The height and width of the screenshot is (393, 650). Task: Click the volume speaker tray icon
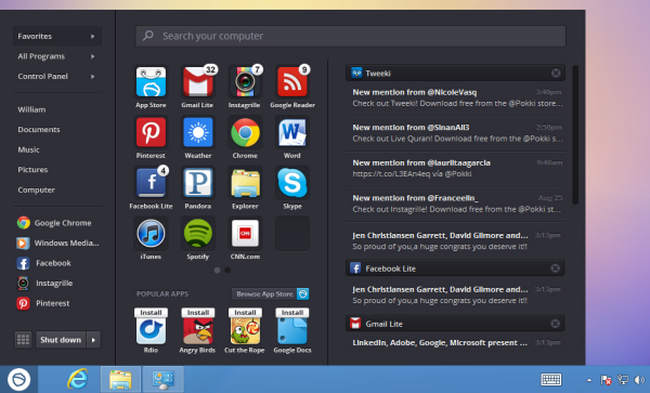pyautogui.click(x=639, y=380)
